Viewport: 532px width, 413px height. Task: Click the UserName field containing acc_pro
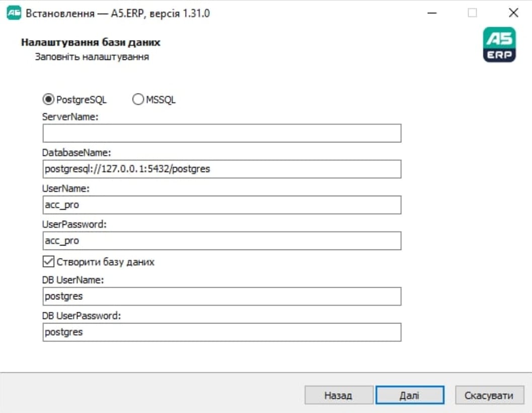point(221,205)
